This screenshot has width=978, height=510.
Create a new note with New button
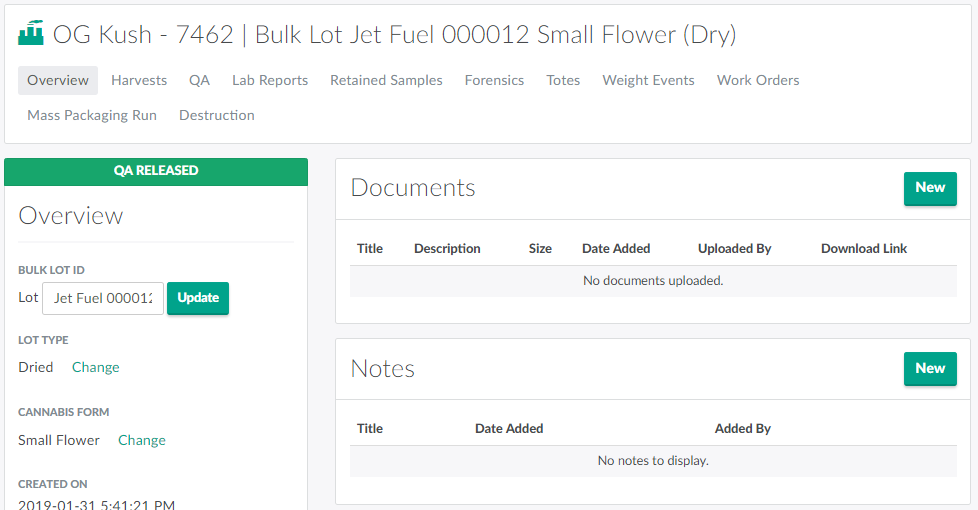(x=929, y=368)
